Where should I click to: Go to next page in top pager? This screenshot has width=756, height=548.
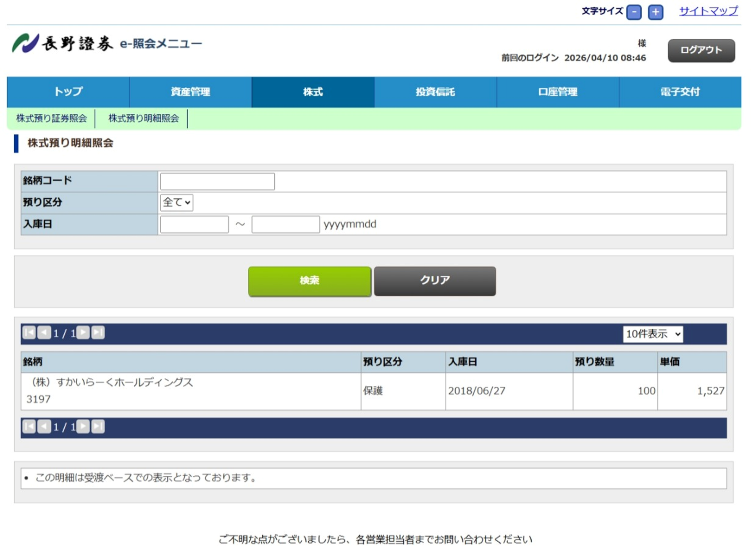(x=83, y=333)
